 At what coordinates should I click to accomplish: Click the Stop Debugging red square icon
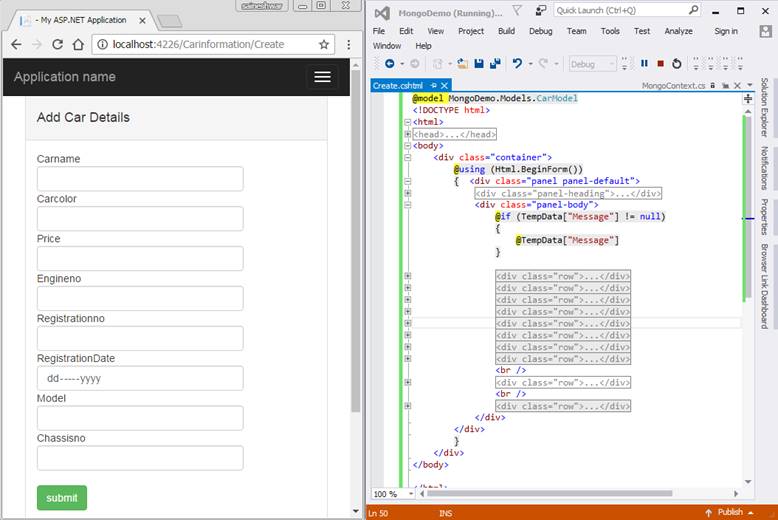[x=660, y=64]
